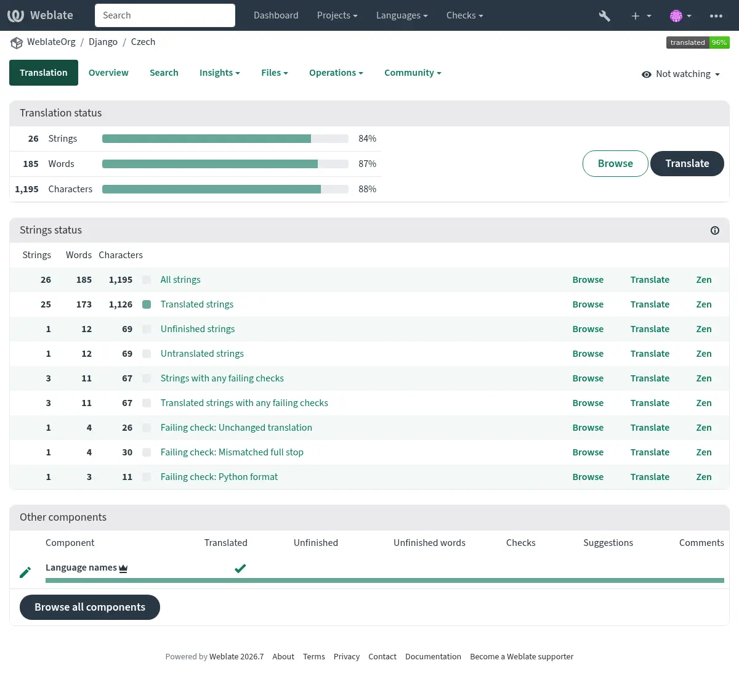
Task: Click the Weblate logo icon
Action: (15, 15)
